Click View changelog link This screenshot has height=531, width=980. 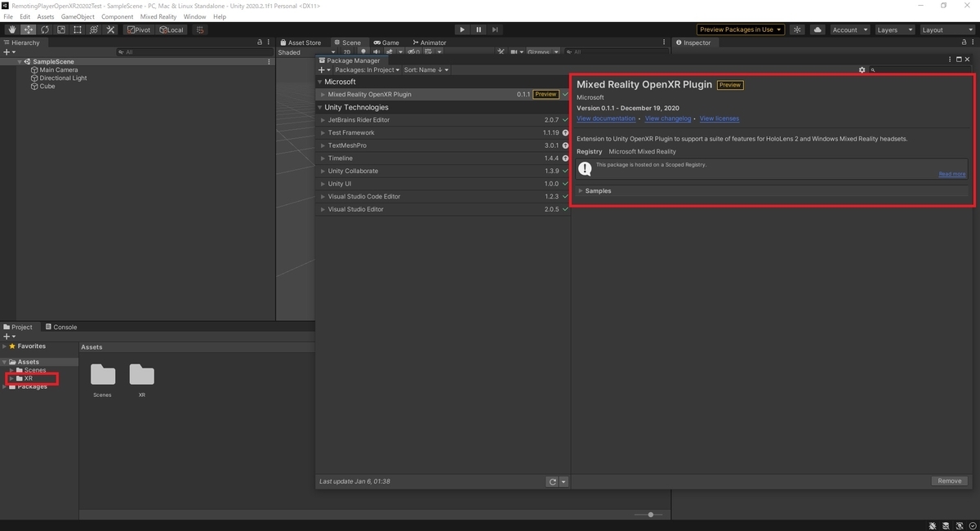668,118
